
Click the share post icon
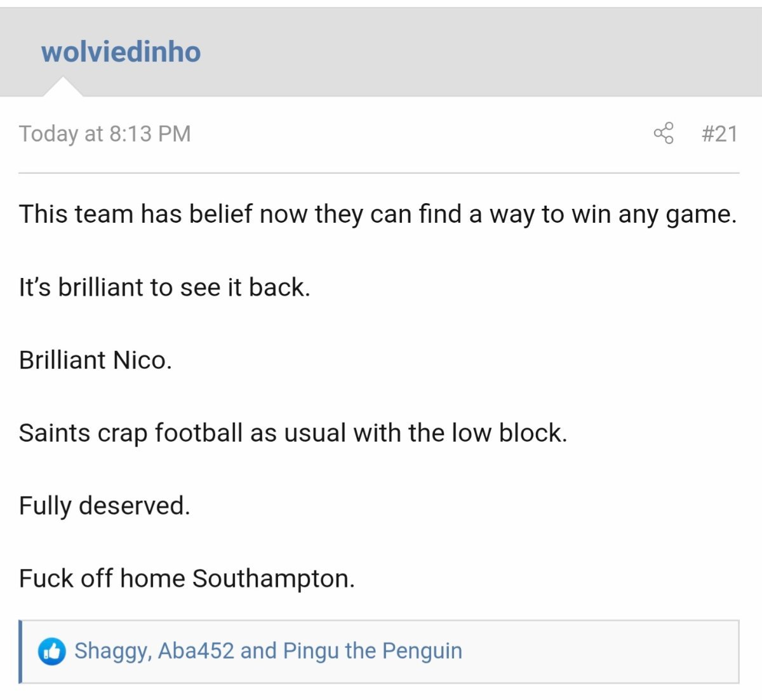pos(663,133)
